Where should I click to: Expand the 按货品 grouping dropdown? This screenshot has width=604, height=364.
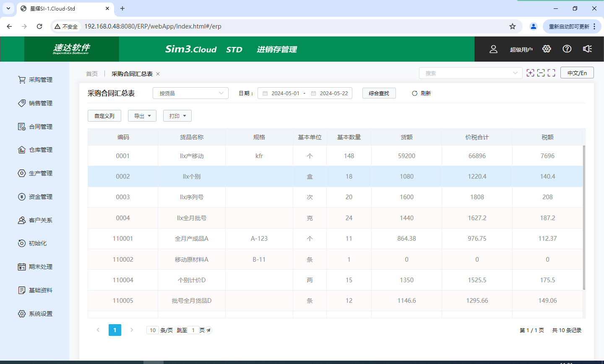point(190,93)
